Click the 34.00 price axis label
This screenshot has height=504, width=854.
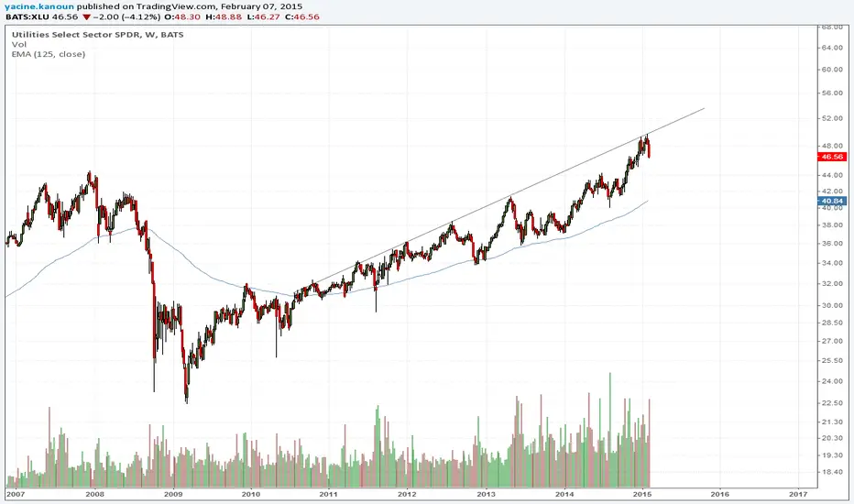pos(832,263)
